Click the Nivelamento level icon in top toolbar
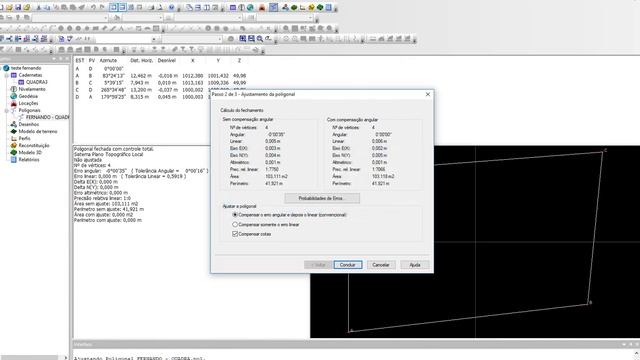Image resolution: width=640 pixels, height=360 pixels. (241, 7)
